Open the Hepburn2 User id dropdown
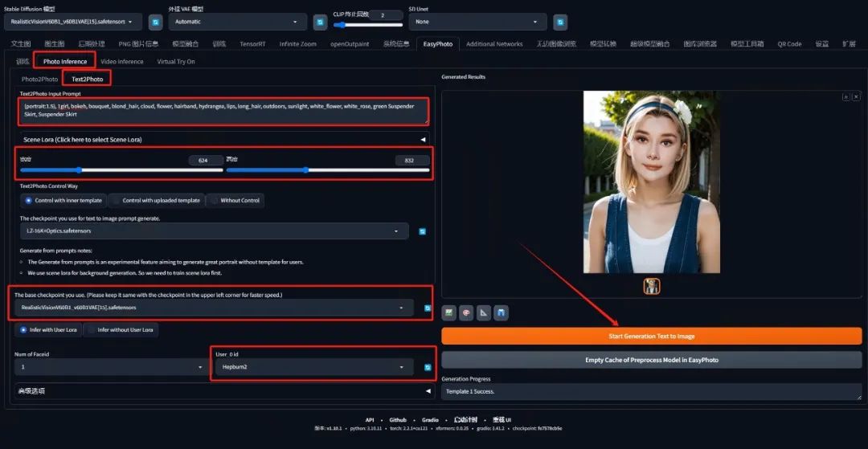Screen dimensions: 868x449 [314, 366]
